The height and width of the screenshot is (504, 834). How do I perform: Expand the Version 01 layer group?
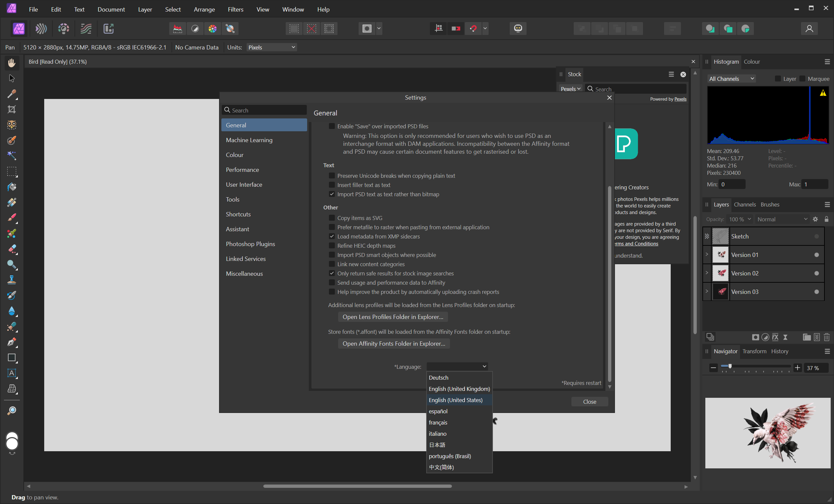point(707,255)
